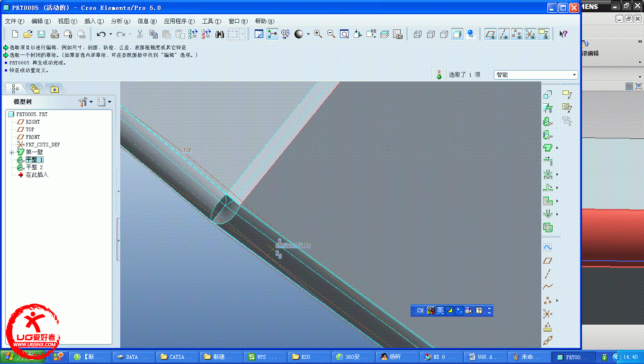Open a file with folder icon
The width and height of the screenshot is (644, 364).
[28, 34]
